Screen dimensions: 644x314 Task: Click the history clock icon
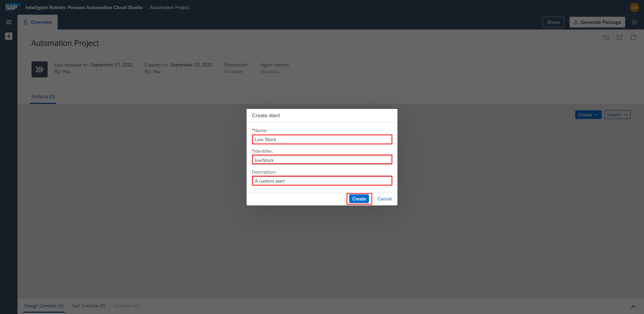click(x=606, y=38)
